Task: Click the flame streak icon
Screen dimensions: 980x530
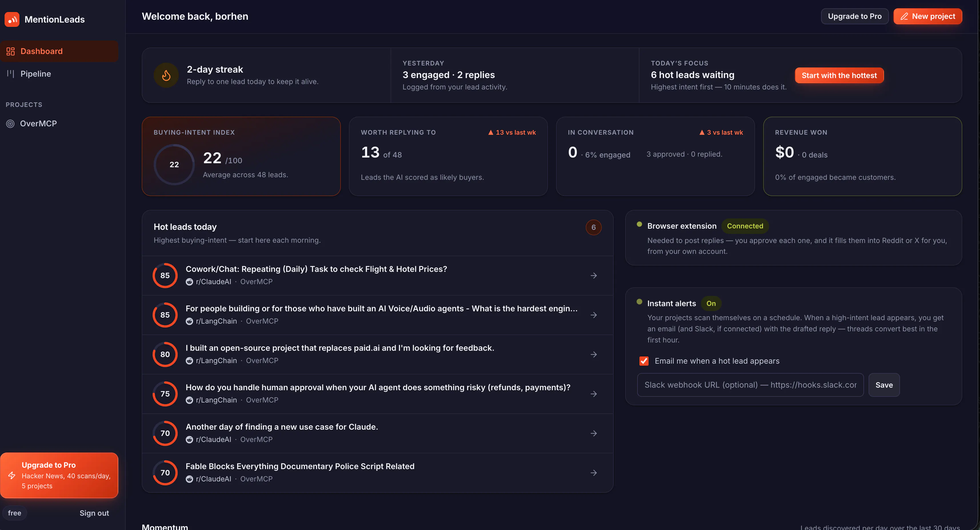Action: pos(166,75)
